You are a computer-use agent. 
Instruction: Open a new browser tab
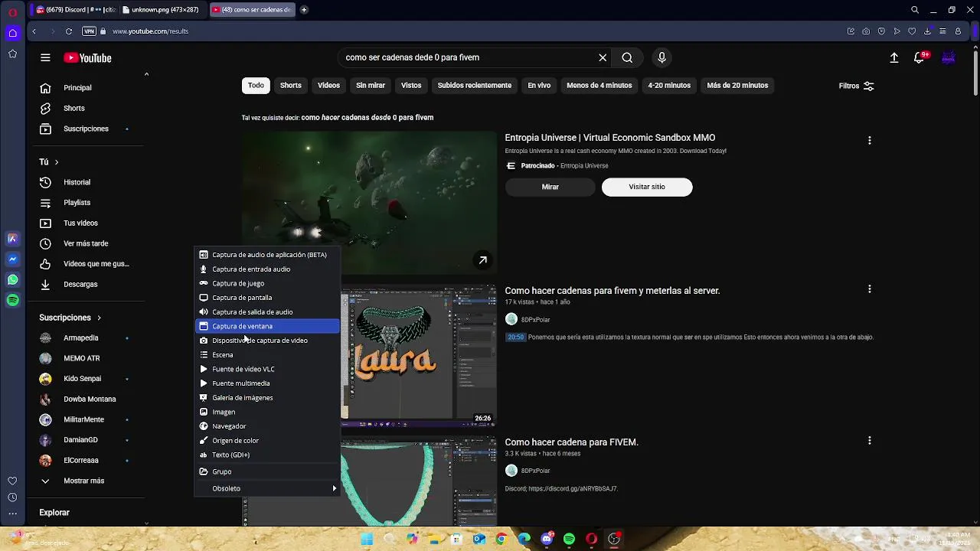tap(304, 10)
